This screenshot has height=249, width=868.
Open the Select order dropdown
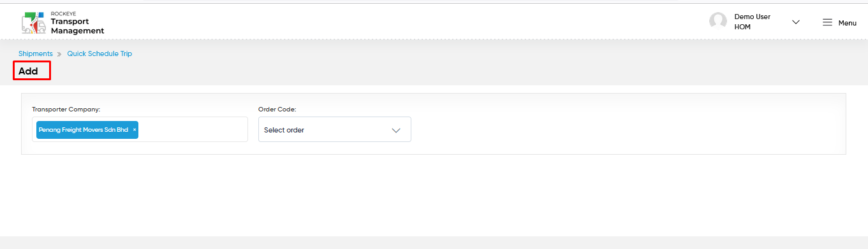[x=335, y=129]
